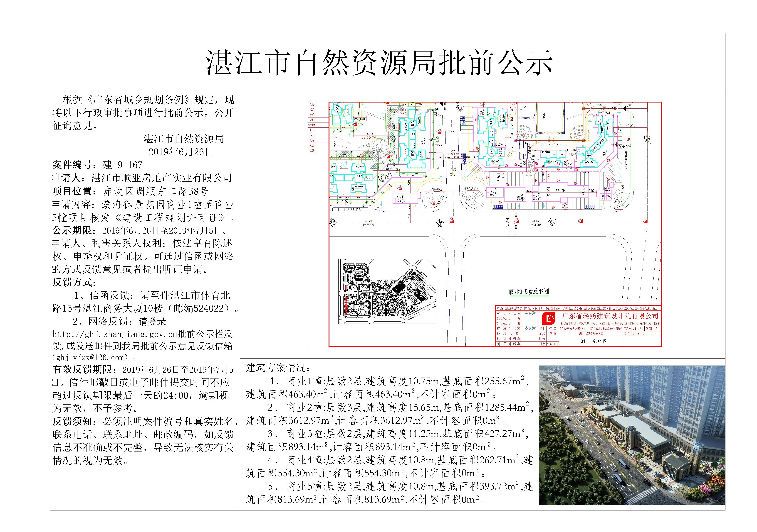Click the red ADI company logo
The height and width of the screenshot is (532, 757).
[x=549, y=318]
